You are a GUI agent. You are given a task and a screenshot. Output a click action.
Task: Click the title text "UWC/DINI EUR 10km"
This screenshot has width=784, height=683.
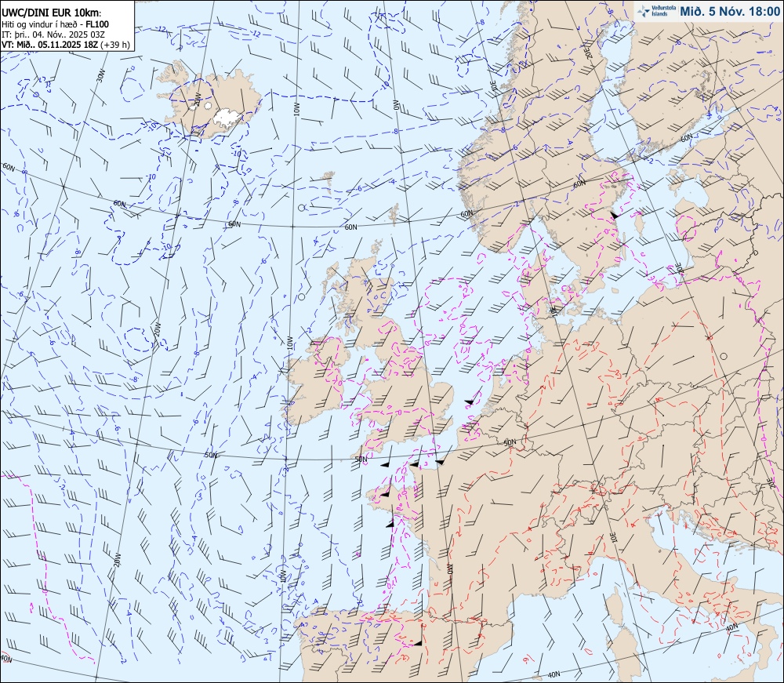coord(50,13)
